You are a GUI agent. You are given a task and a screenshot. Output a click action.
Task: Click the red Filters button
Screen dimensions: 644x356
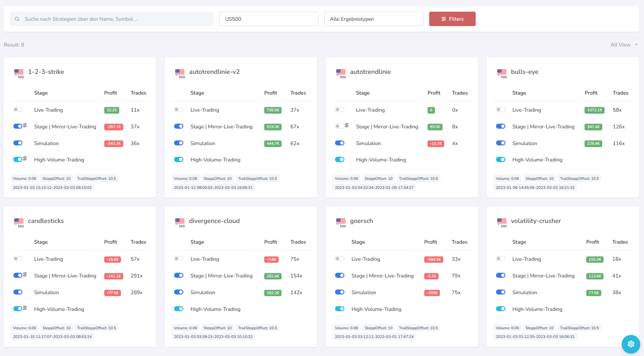click(x=452, y=19)
